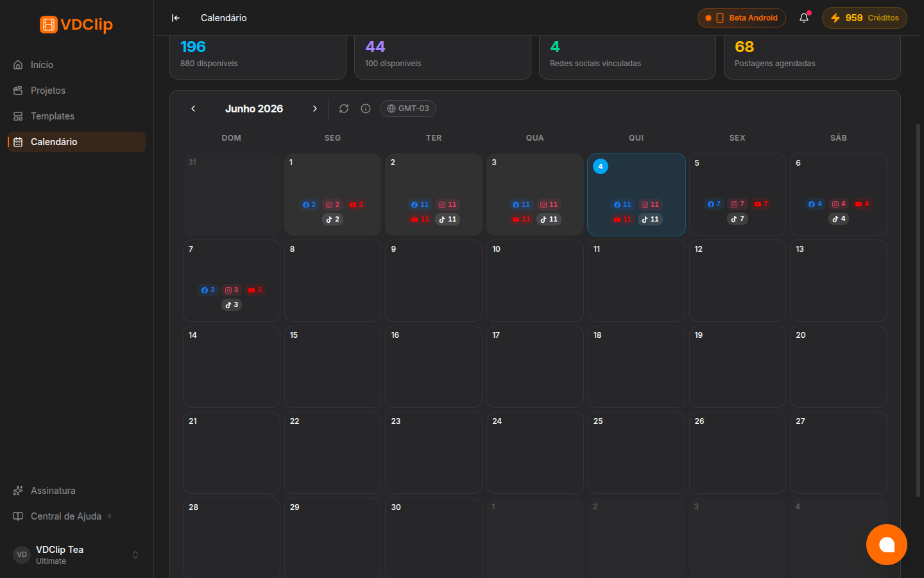Click the 196 card with 880 disponíveis
The height and width of the screenshot is (578, 924).
258,57
